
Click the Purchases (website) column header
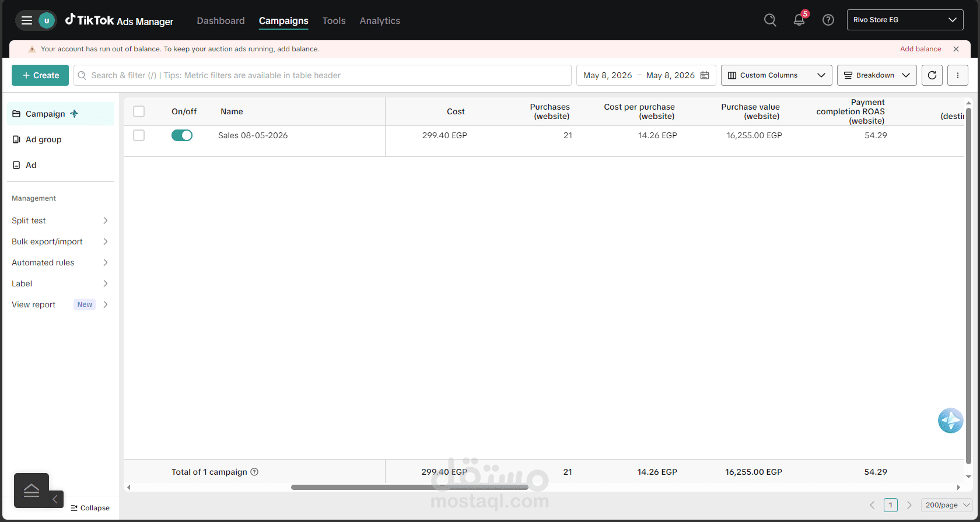click(x=549, y=111)
